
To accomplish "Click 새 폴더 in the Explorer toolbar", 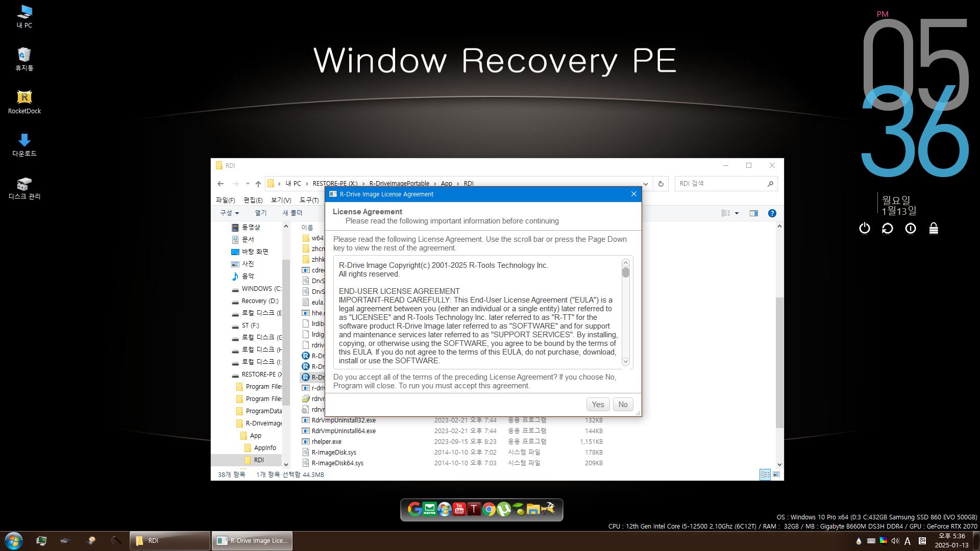I will click(x=292, y=213).
